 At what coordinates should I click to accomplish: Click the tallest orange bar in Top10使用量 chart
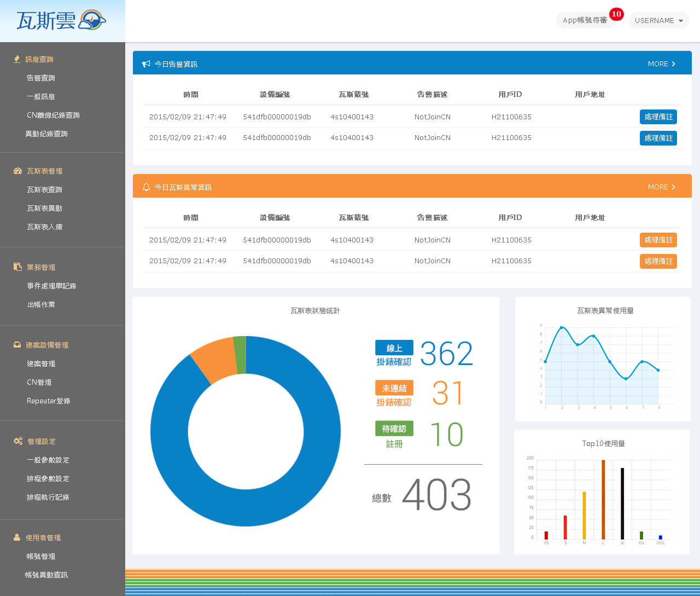click(x=603, y=499)
